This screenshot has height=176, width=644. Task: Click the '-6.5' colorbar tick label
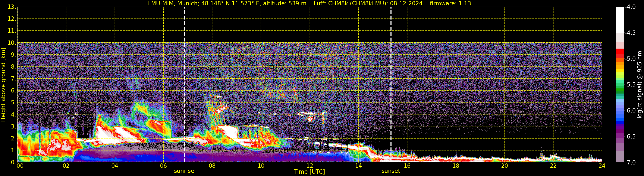coord(630,137)
